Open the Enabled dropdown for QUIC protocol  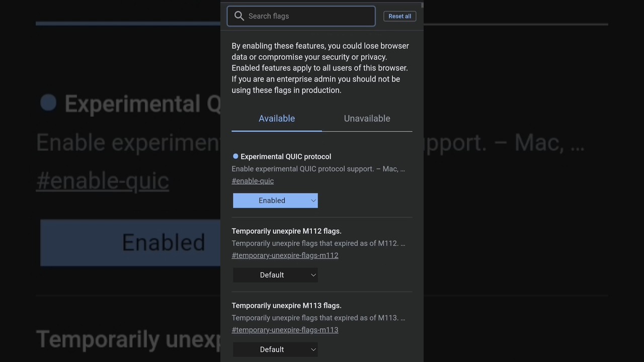pyautogui.click(x=275, y=201)
